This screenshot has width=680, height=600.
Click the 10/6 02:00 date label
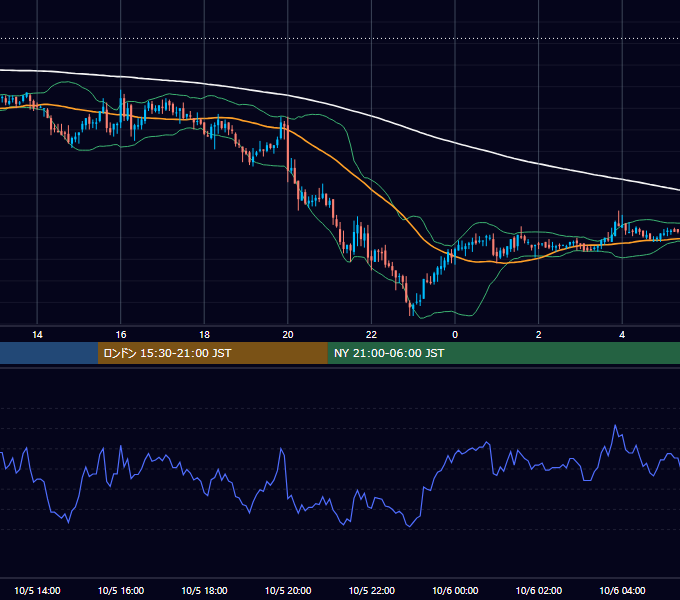pos(539,590)
